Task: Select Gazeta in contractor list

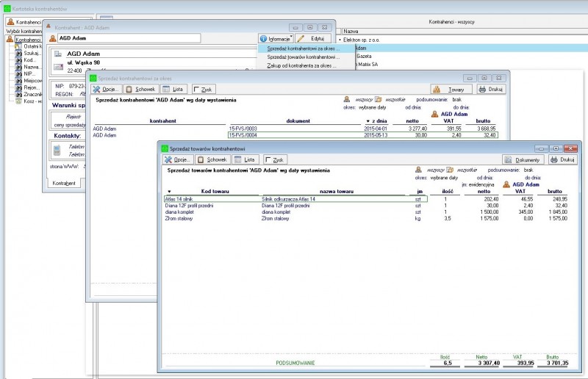Action: [364, 56]
